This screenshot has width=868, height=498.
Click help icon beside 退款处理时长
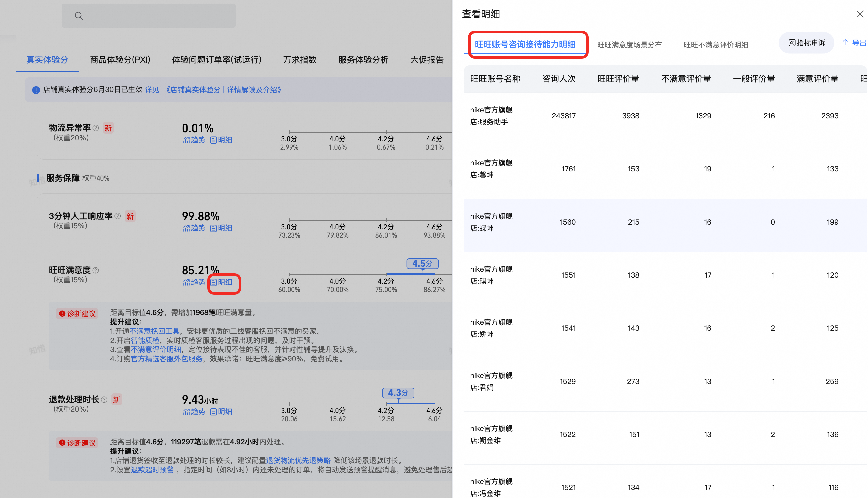pos(104,399)
